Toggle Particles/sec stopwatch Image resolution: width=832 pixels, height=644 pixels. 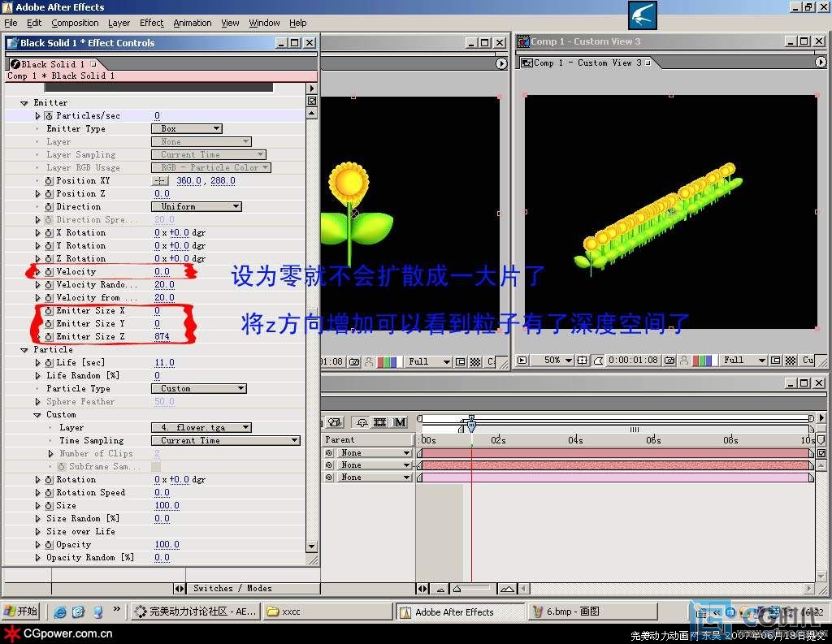coord(49,115)
